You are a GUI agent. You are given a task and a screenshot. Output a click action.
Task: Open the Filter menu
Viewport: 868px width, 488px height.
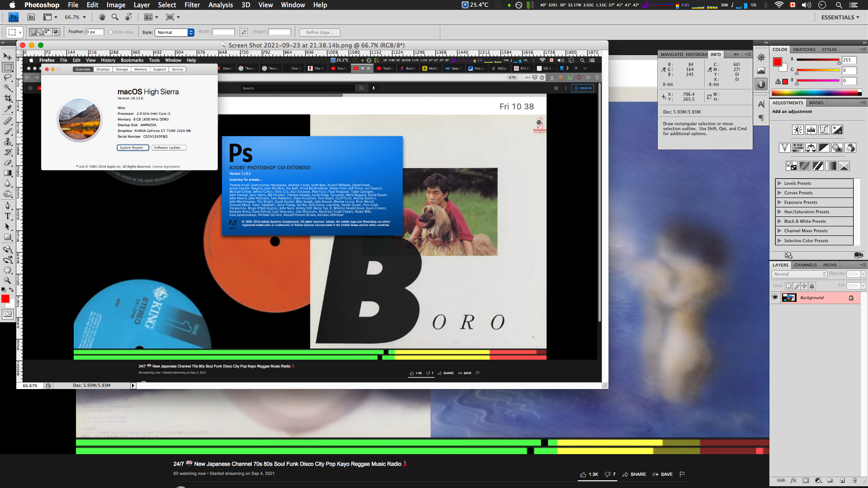click(x=192, y=5)
